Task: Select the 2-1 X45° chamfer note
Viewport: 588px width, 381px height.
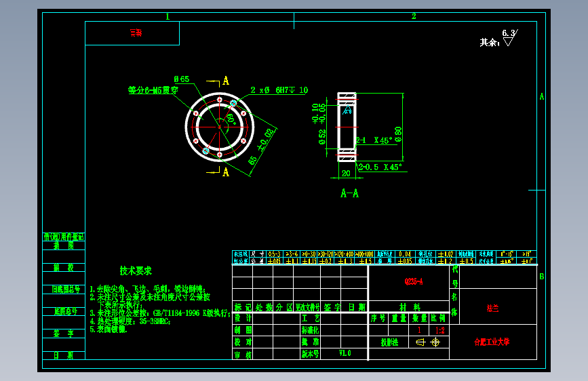Action: (x=374, y=140)
